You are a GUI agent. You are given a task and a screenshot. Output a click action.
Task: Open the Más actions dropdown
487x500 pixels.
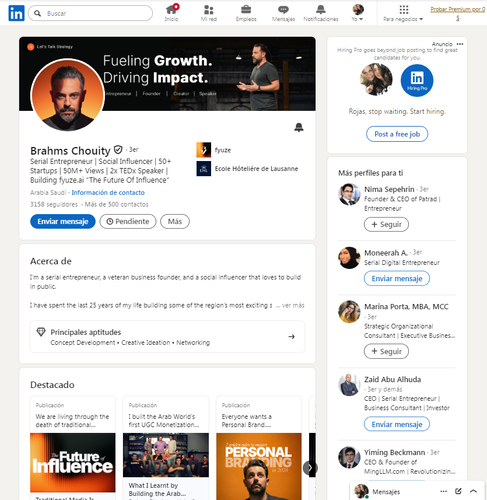click(175, 221)
